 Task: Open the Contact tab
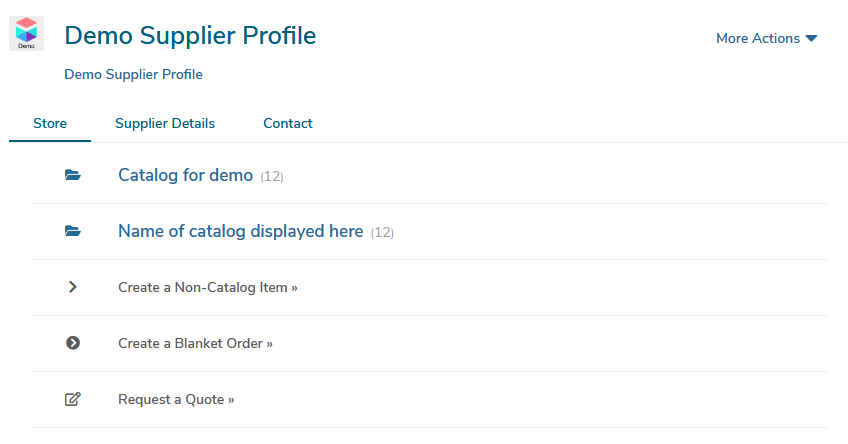[x=288, y=123]
